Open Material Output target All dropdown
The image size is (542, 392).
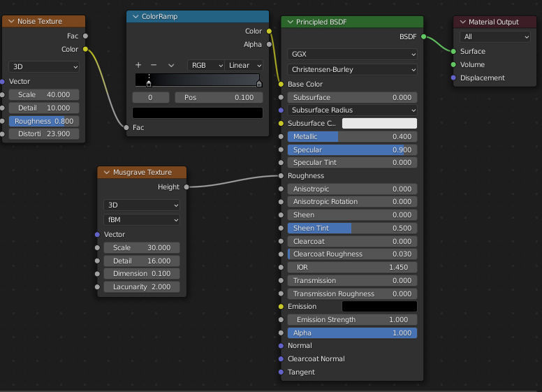(x=495, y=37)
